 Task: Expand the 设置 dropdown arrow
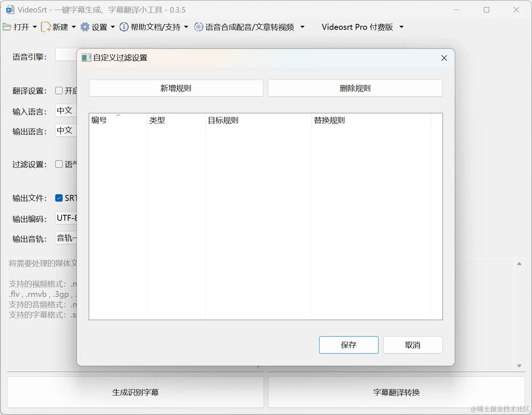(x=113, y=27)
